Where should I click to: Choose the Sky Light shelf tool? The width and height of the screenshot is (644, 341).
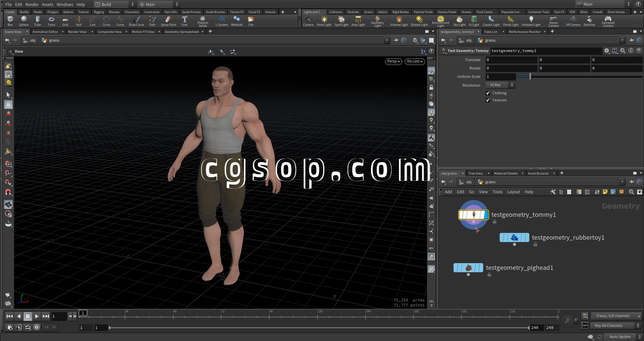(459, 21)
